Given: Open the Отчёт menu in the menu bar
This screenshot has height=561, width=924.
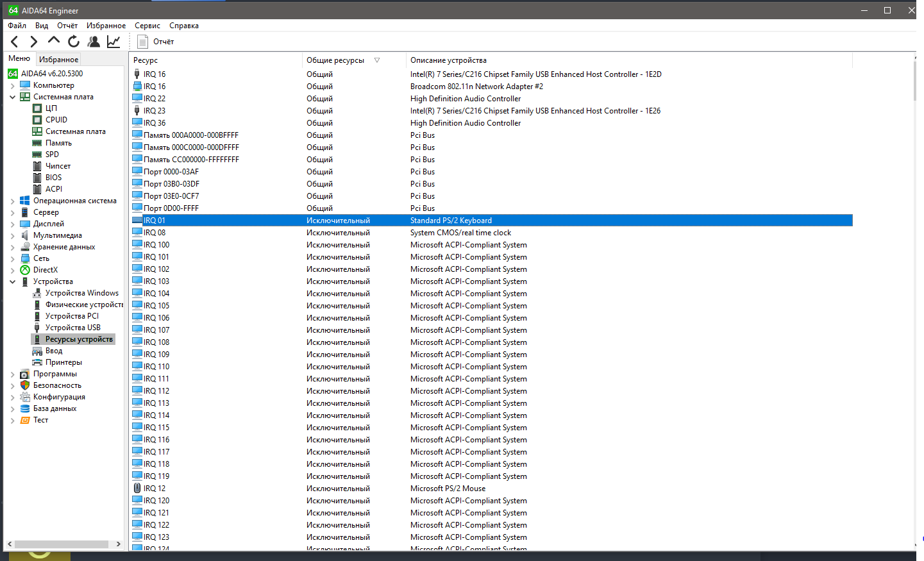Looking at the screenshot, I should point(67,26).
